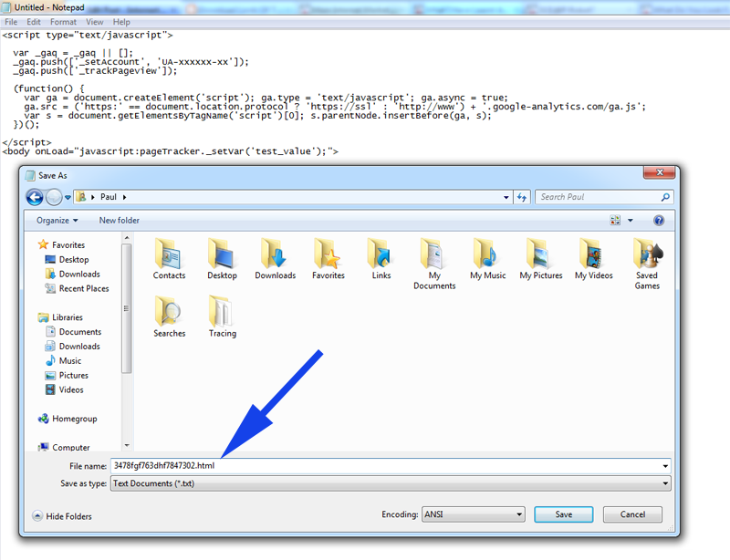Click the Forward navigation arrow
This screenshot has width=730, height=560.
coord(54,197)
